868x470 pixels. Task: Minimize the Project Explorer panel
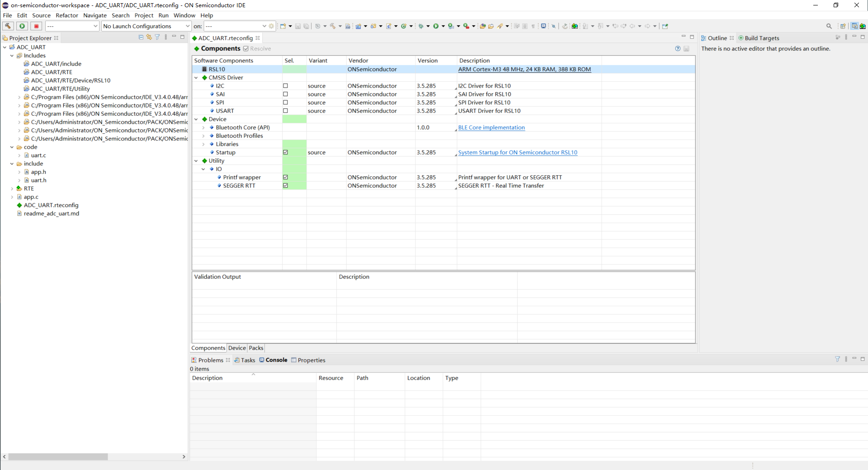(174, 37)
